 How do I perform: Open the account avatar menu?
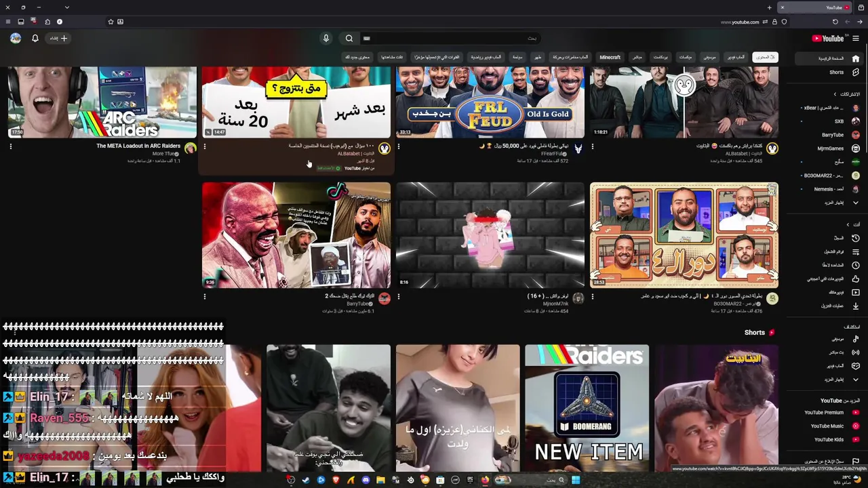tap(16, 39)
